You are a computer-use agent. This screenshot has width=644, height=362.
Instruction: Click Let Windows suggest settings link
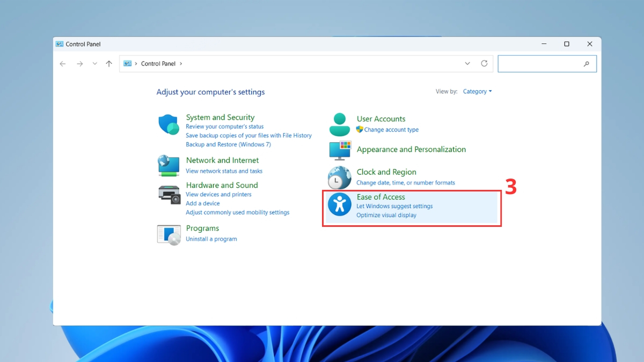(394, 206)
